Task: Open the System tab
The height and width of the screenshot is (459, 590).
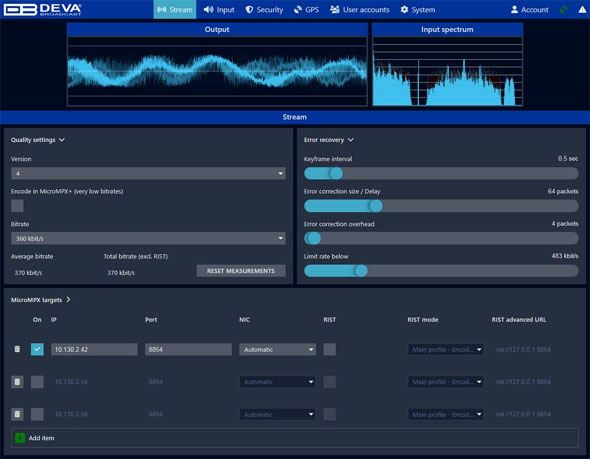Action: 418,9
